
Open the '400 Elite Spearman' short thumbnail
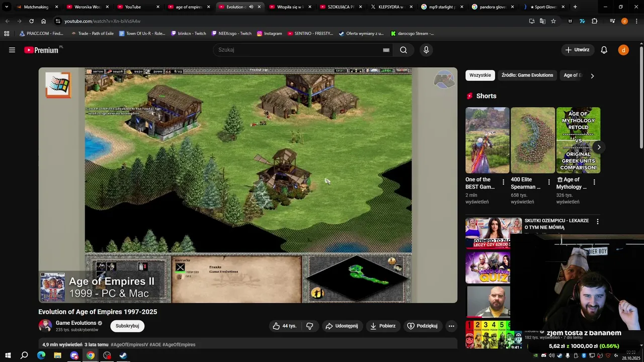coord(533,140)
